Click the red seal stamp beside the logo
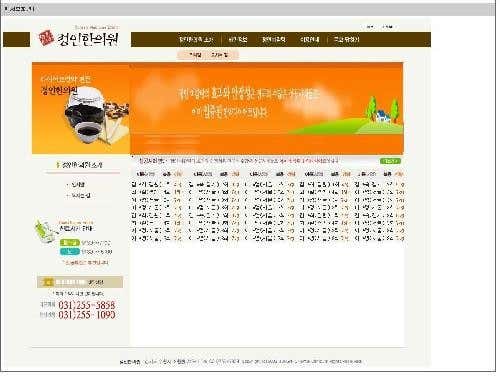This screenshot has height=378, width=500. pyautogui.click(x=46, y=38)
